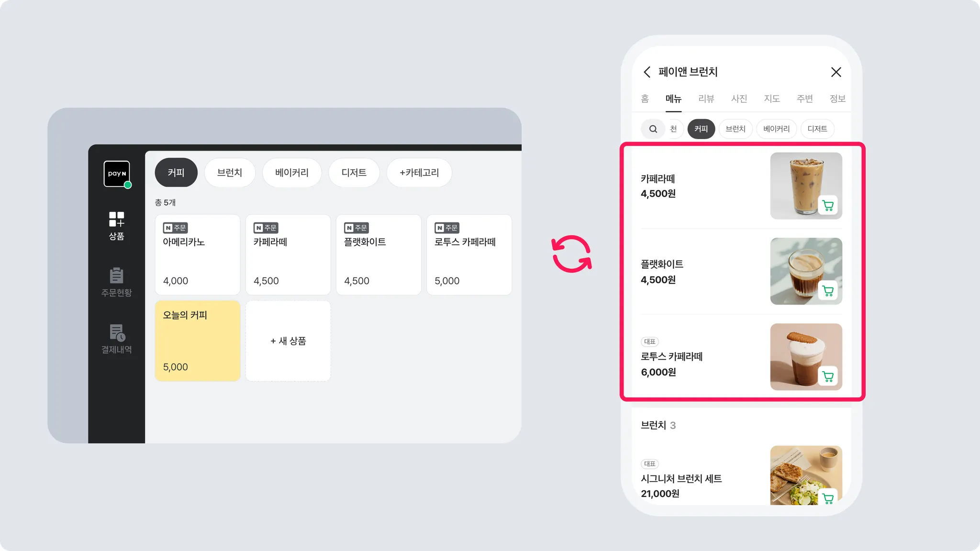The height and width of the screenshot is (551, 980).
Task: Add 플랫화이트 to cart with the cart icon
Action: (827, 291)
